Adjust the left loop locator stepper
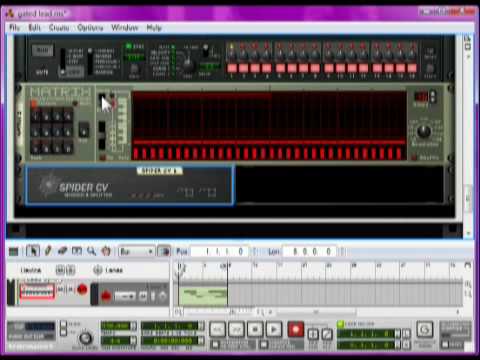The width and height of the screenshot is (480, 360). [x=397, y=333]
